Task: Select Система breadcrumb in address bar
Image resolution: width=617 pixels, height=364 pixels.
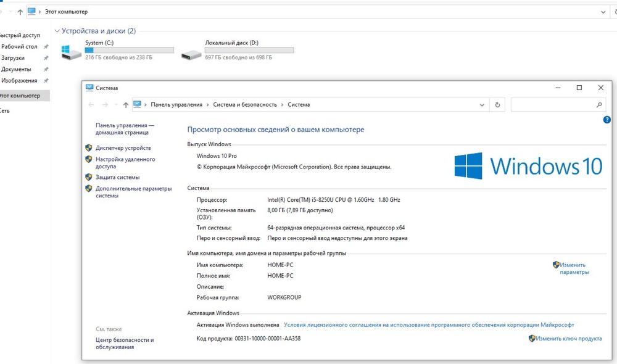Action: coord(299,105)
